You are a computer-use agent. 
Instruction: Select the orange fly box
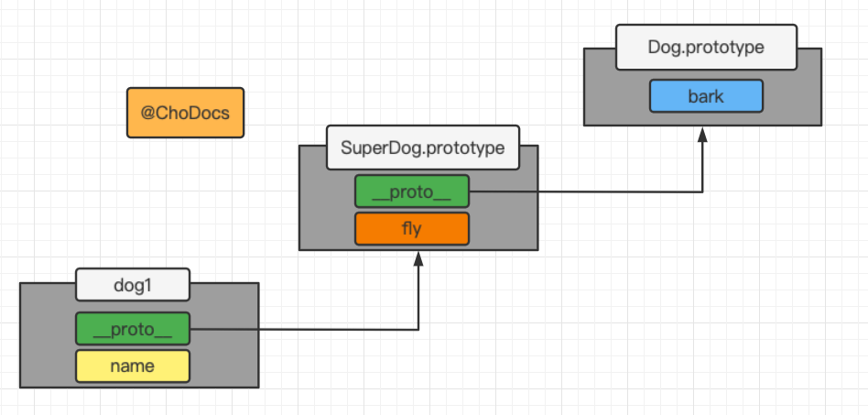point(411,229)
